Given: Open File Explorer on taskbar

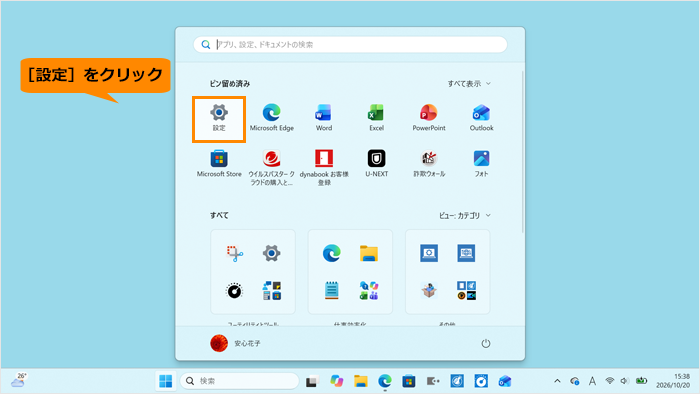Looking at the screenshot, I should click(x=361, y=381).
